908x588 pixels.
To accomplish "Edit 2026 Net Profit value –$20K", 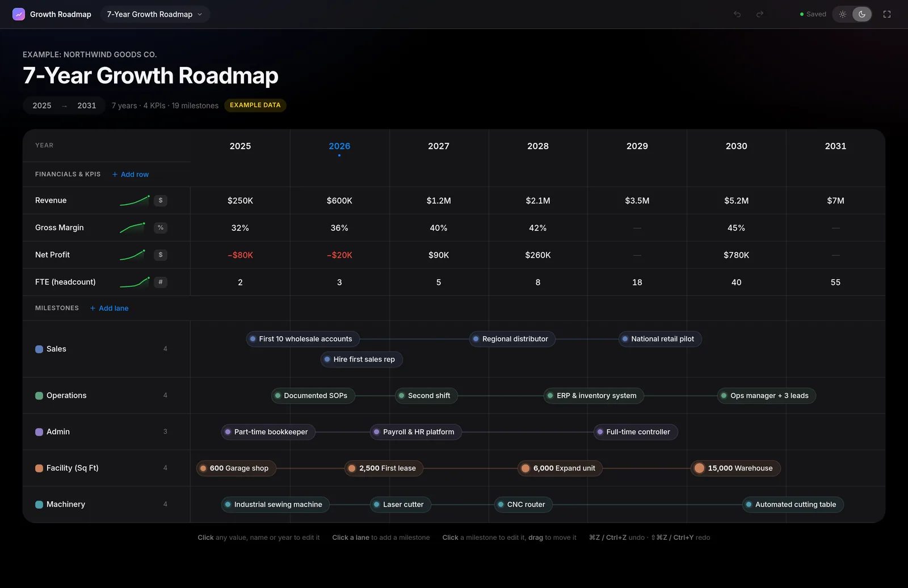I will click(339, 255).
